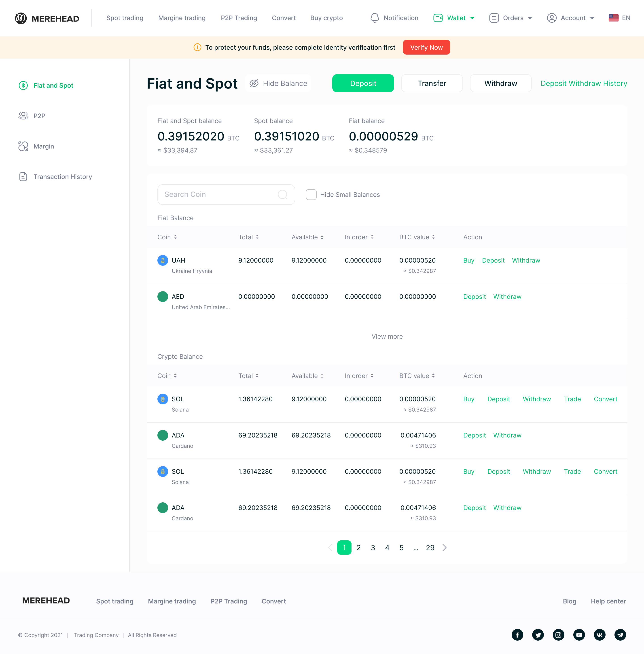Open the Facebook social icon in the footer

tap(517, 635)
